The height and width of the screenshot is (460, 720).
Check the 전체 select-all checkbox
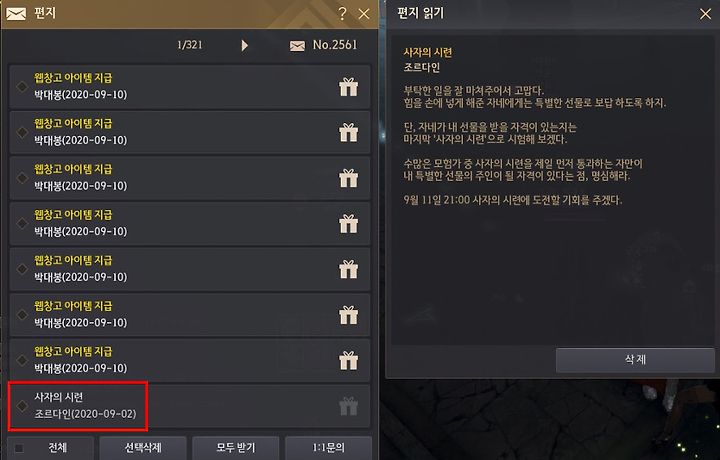(19, 448)
